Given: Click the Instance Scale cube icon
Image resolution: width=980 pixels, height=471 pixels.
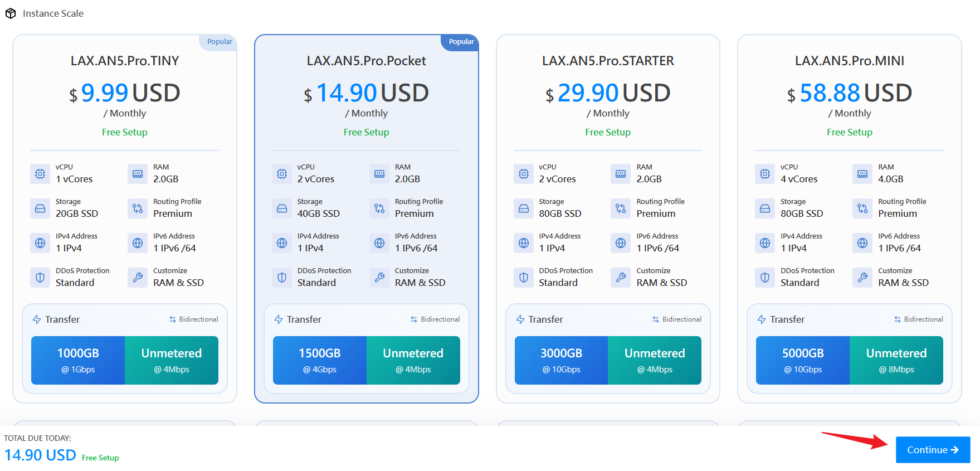Looking at the screenshot, I should pyautogui.click(x=11, y=13).
